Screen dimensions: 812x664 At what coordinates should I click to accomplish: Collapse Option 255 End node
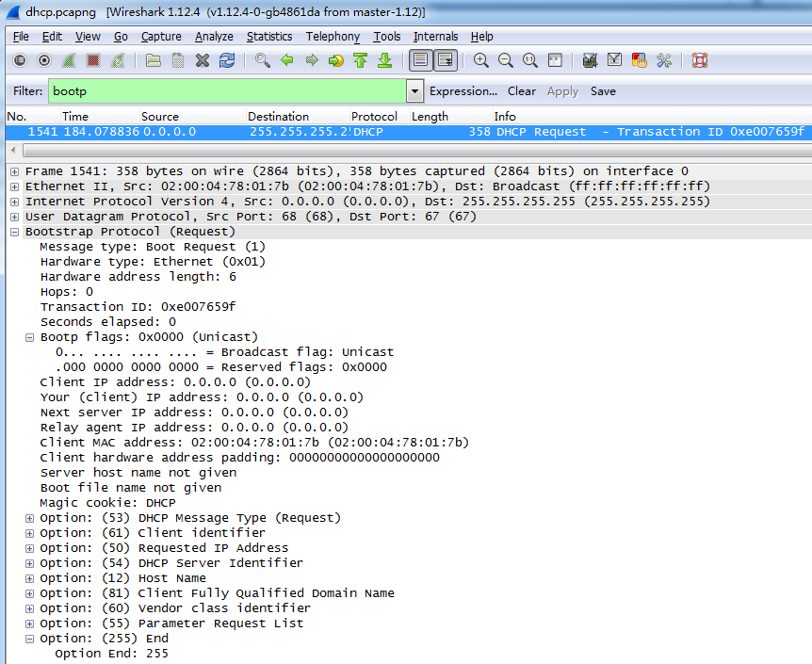coord(29,639)
